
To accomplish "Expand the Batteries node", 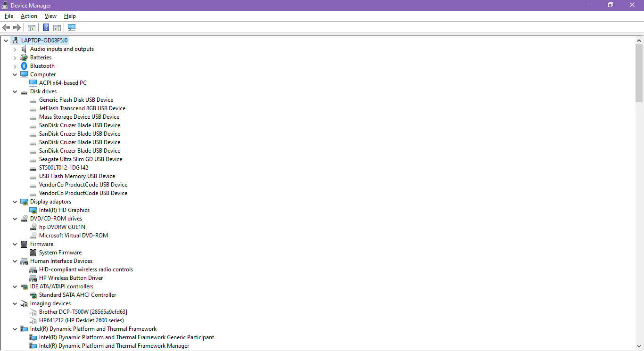I will (x=15, y=57).
